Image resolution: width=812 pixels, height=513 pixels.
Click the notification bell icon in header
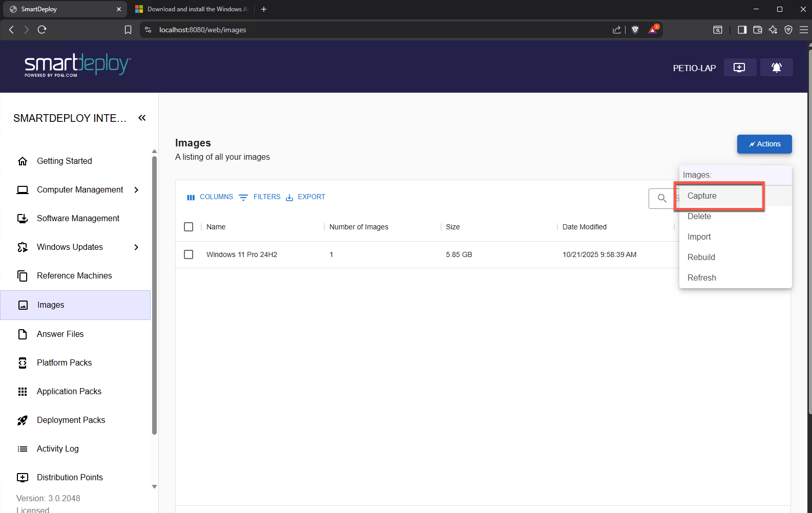776,68
